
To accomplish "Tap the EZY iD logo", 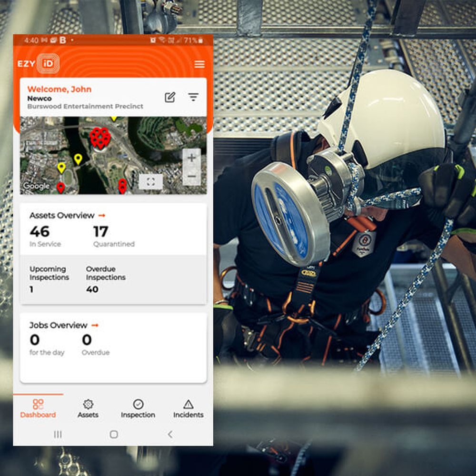I will point(39,64).
